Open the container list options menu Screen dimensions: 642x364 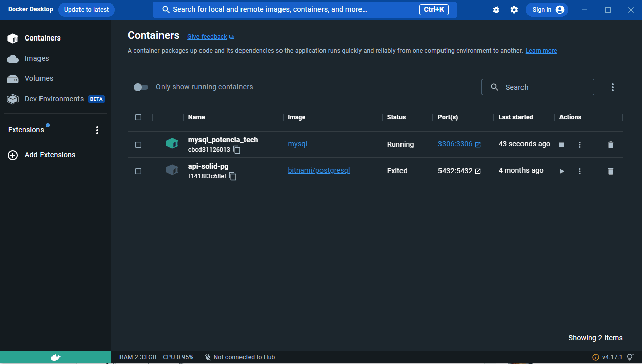pyautogui.click(x=612, y=87)
